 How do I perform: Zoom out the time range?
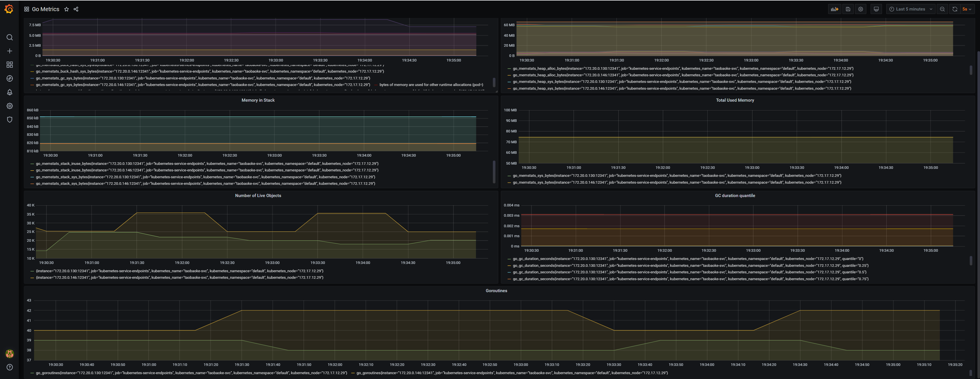(x=942, y=9)
